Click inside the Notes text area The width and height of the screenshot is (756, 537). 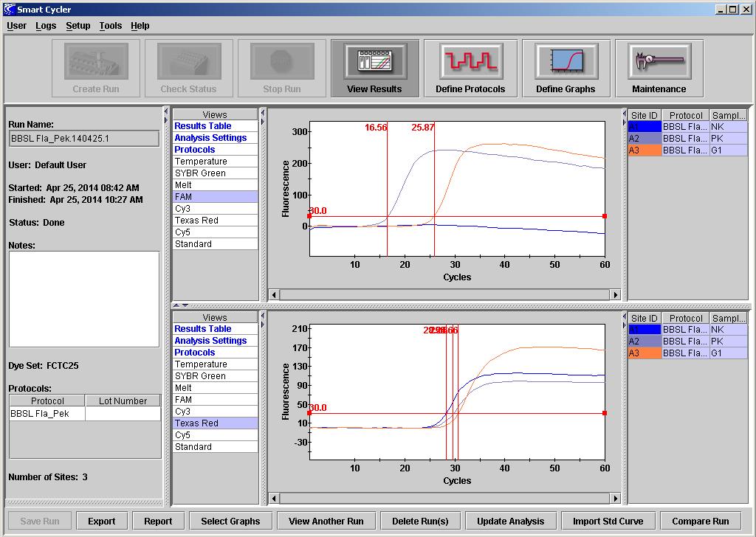(x=84, y=299)
